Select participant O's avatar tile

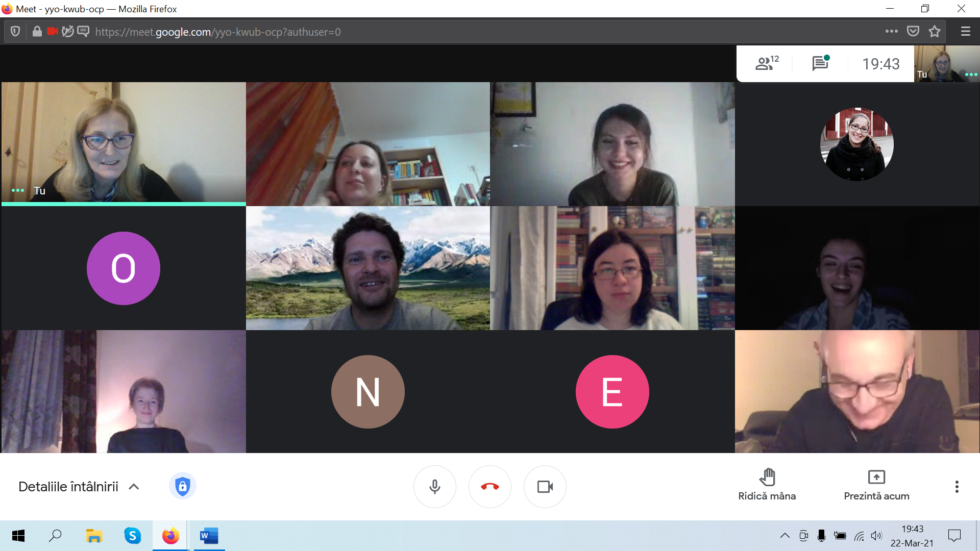pyautogui.click(x=124, y=268)
